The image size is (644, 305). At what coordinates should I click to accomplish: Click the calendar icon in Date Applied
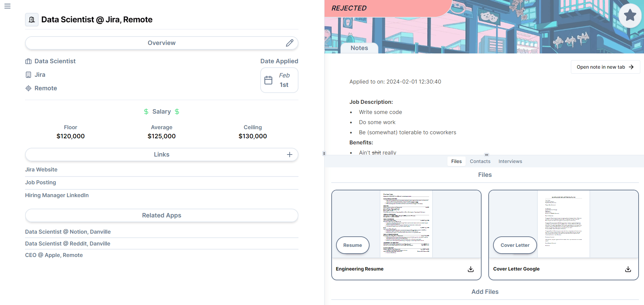click(x=268, y=80)
